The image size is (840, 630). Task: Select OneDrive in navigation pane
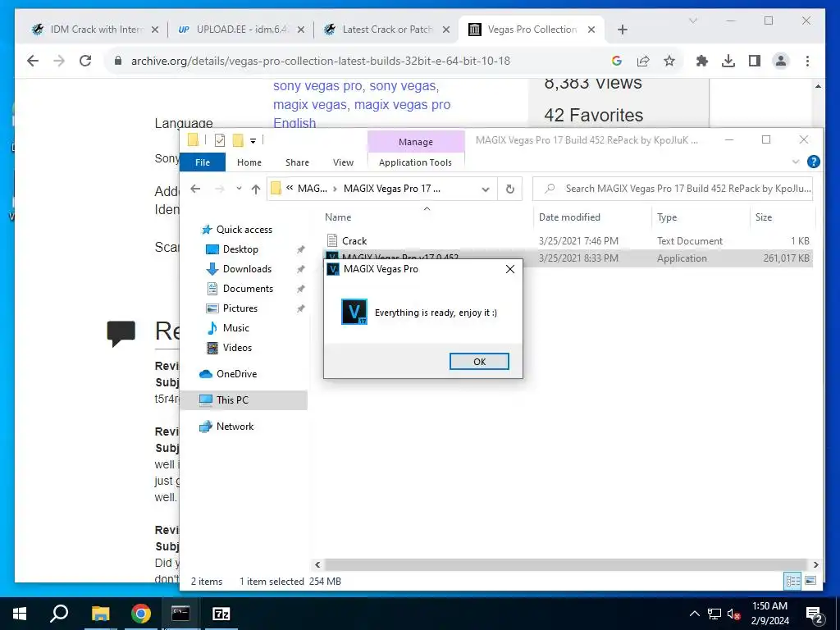tap(236, 374)
